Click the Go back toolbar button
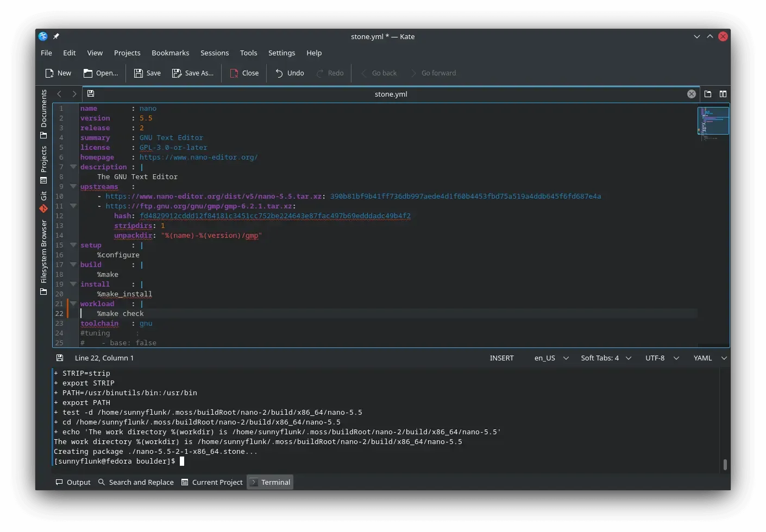This screenshot has width=766, height=532. coord(379,73)
